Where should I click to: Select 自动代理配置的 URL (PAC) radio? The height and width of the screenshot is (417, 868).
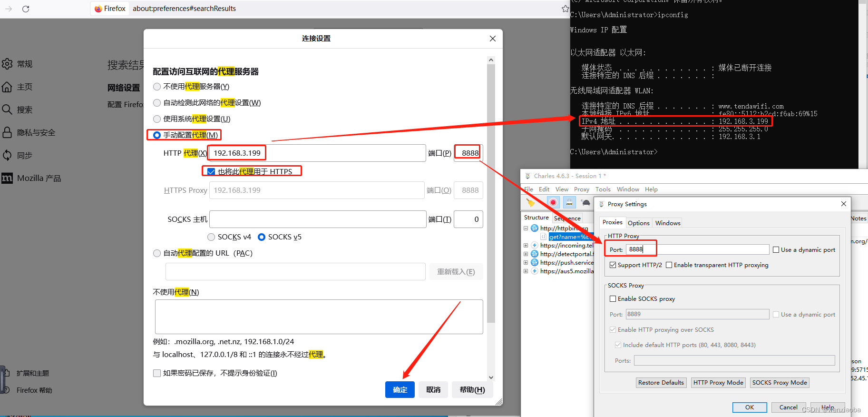pyautogui.click(x=157, y=253)
